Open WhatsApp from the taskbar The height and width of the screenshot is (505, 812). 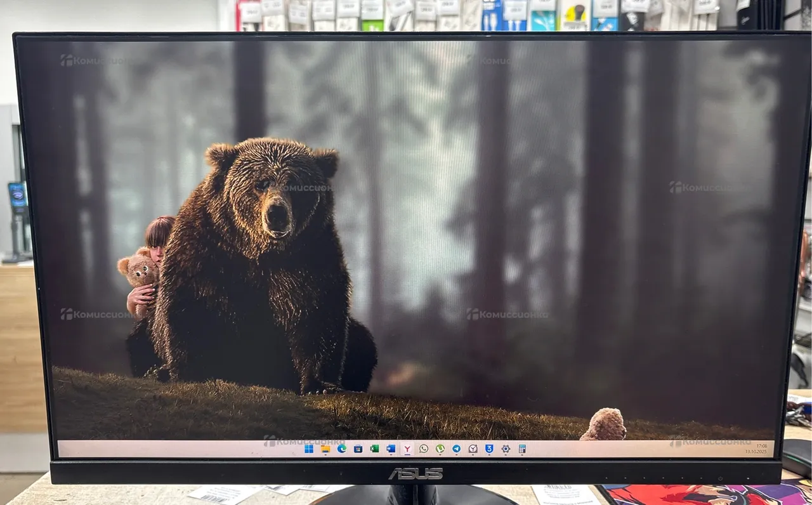click(424, 449)
